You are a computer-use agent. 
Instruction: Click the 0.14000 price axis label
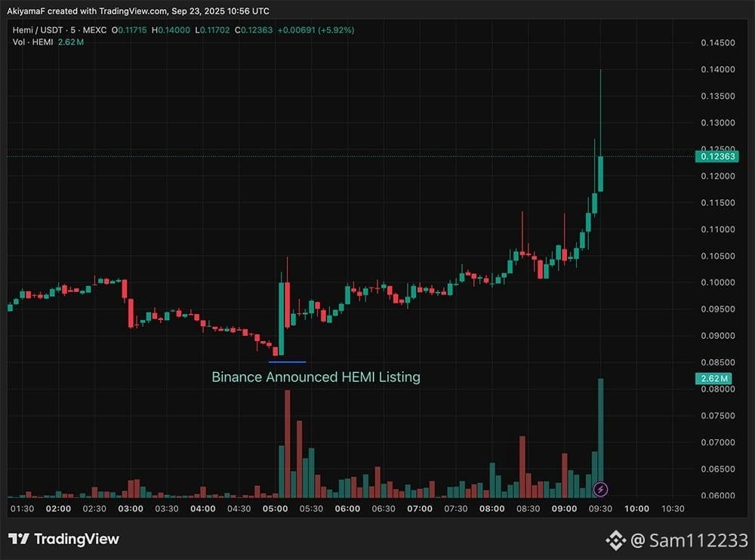(x=717, y=69)
